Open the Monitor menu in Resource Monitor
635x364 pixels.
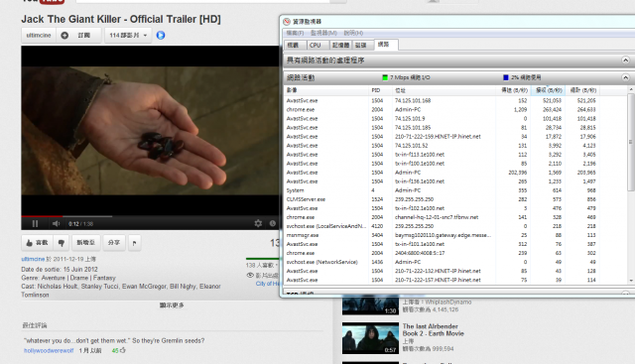click(x=323, y=33)
